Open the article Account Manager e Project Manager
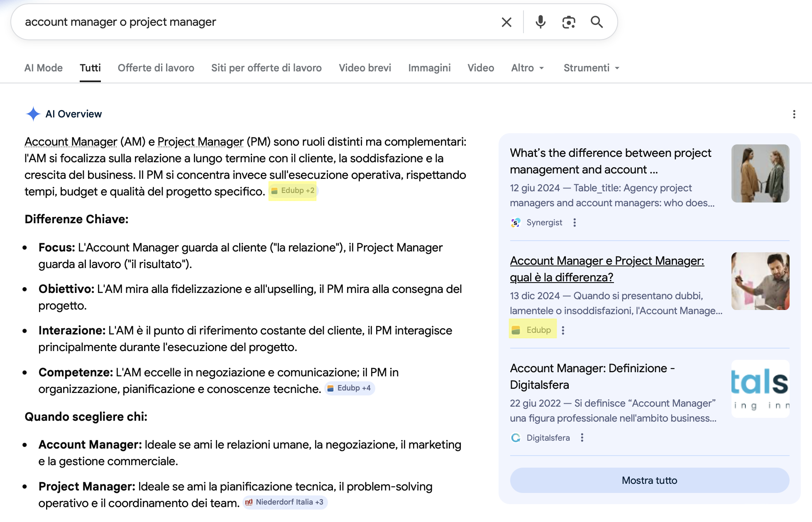812x522 pixels. click(x=607, y=269)
